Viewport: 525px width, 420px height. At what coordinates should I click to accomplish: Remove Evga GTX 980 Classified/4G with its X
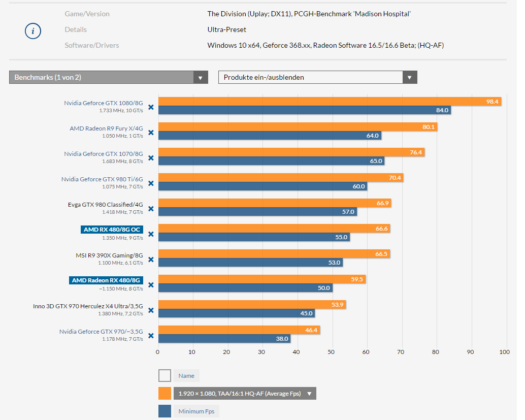point(151,209)
